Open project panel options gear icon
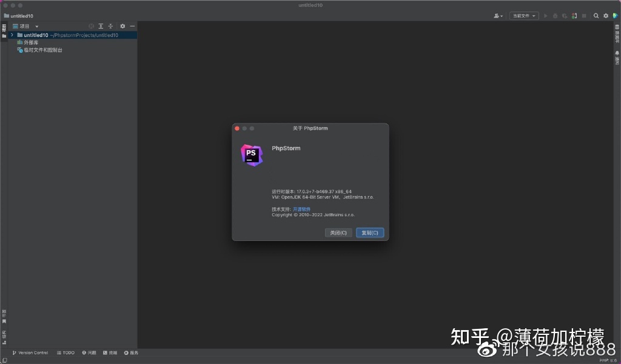The width and height of the screenshot is (621, 364). point(123,26)
